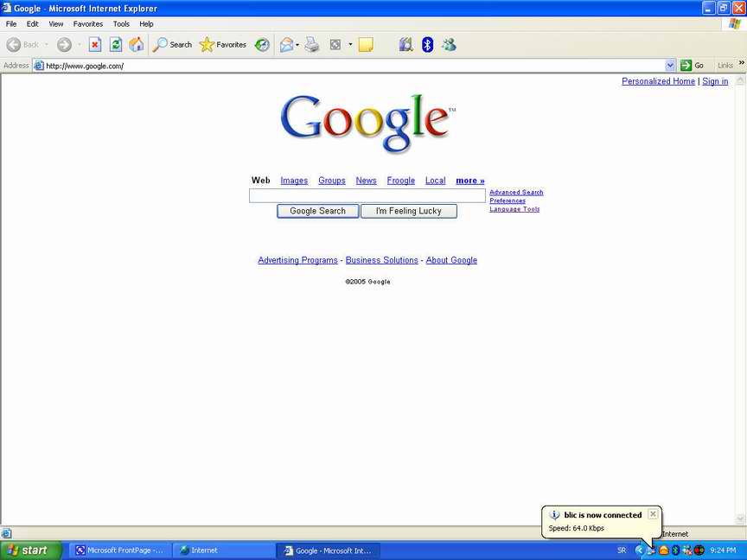Dismiss the 'blic is now connected' balloon
Image resolution: width=747 pixels, height=560 pixels.
pos(653,514)
